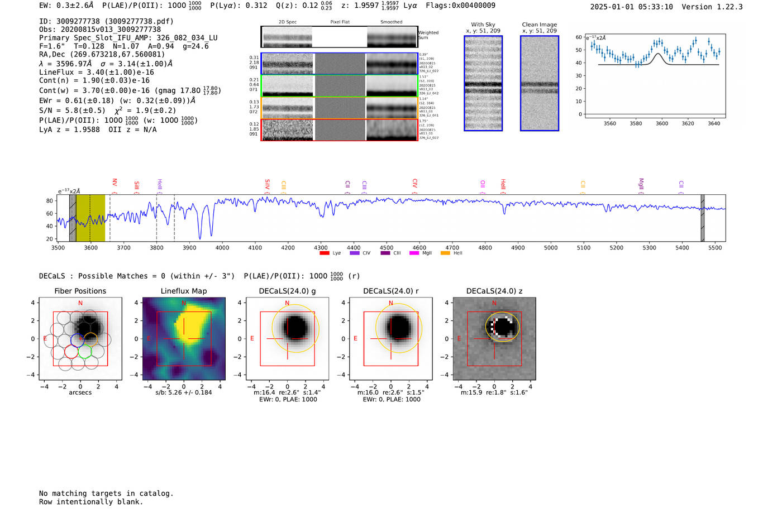Screen dimensions: 782x532
Task: Click the HeII orange legend swatch
Action: tap(445, 253)
